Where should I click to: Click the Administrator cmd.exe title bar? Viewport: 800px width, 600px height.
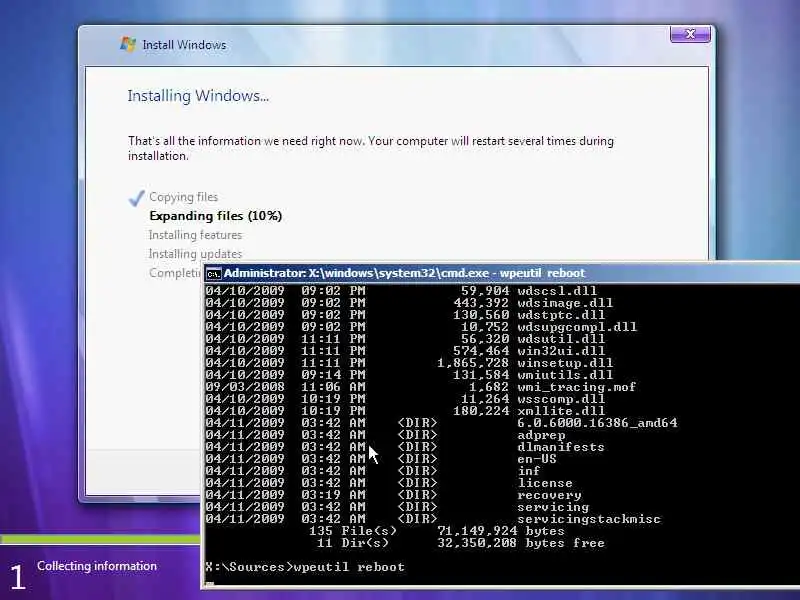click(x=502, y=273)
